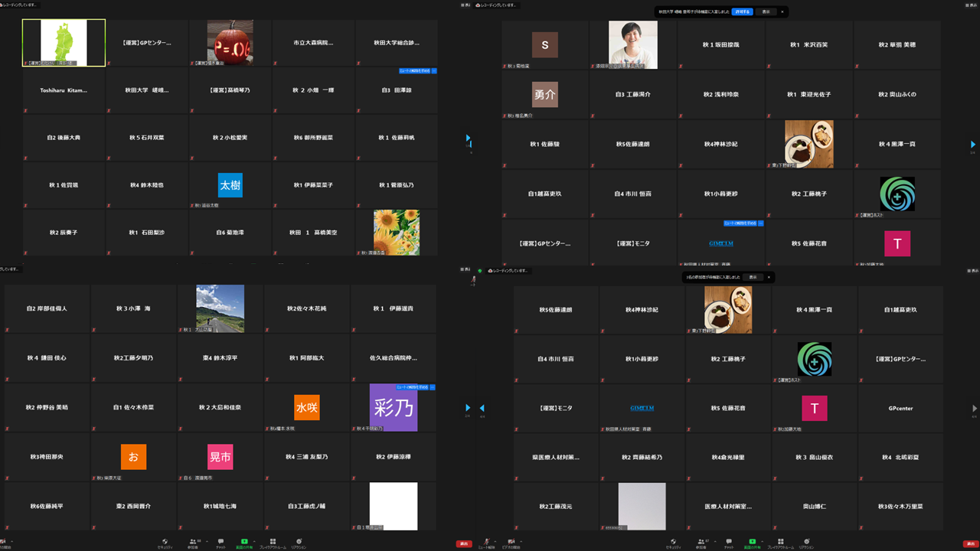Select the pumpkin participant thumbnail
This screenshot has width=980, height=551.
[230, 42]
